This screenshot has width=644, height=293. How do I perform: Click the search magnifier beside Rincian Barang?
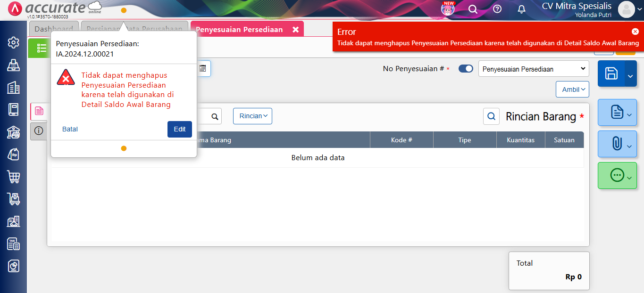pos(491,116)
